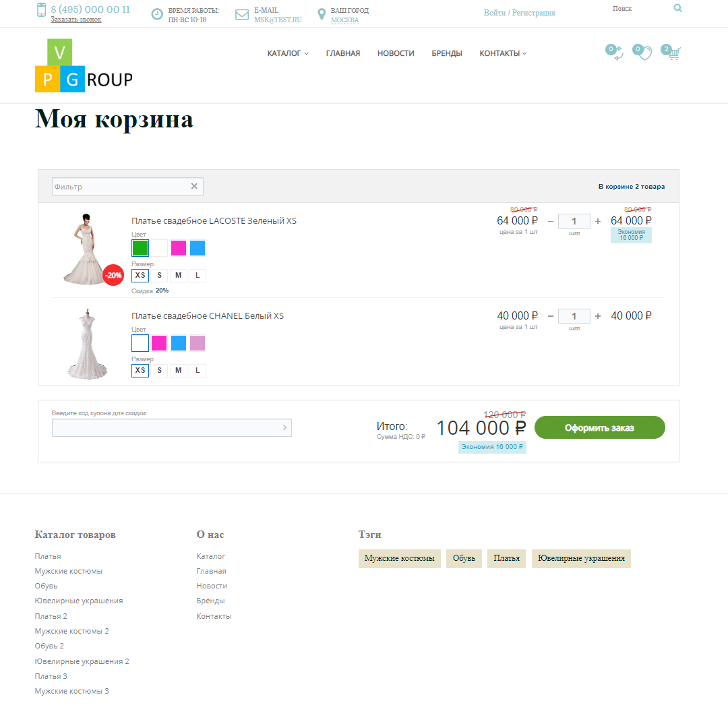Clear the filter field with X icon
The image size is (728, 728).
click(x=194, y=187)
